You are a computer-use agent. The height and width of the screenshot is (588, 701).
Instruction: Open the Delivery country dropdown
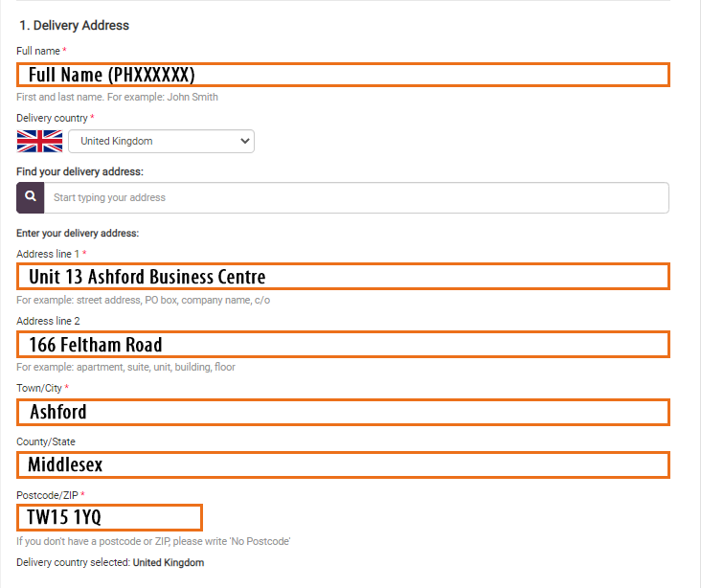(162, 142)
